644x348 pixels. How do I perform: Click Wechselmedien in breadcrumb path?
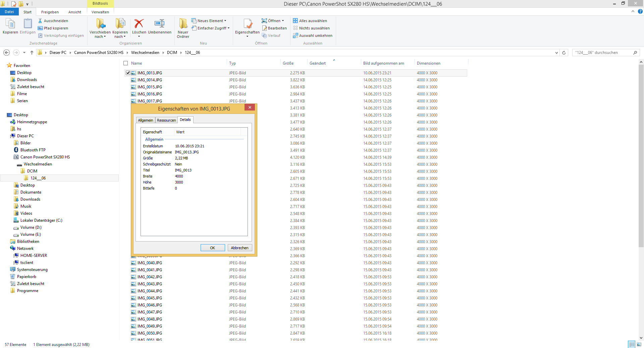[145, 53]
